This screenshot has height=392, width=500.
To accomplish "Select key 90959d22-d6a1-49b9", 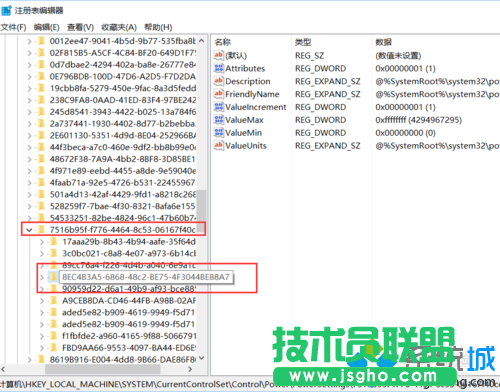I will pos(129,289).
